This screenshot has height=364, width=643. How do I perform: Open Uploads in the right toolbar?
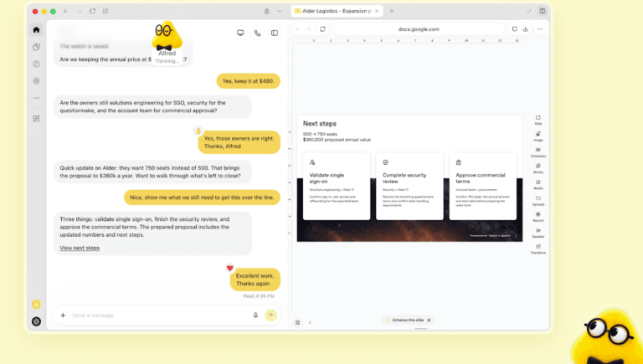538,201
